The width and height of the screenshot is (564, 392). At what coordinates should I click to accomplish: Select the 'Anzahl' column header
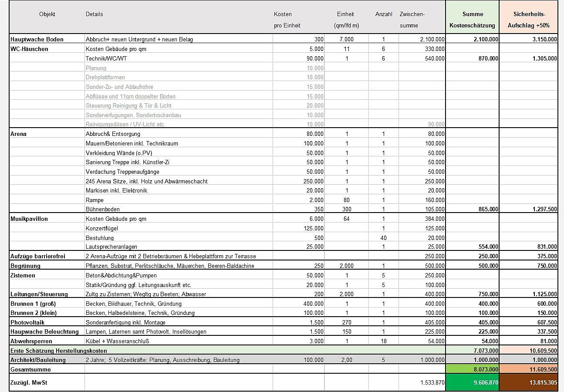383,14
